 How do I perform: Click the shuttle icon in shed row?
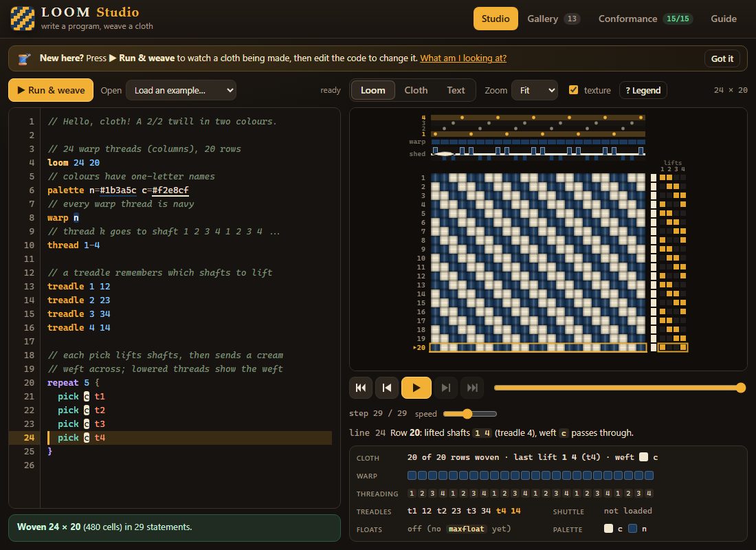[x=443, y=154]
